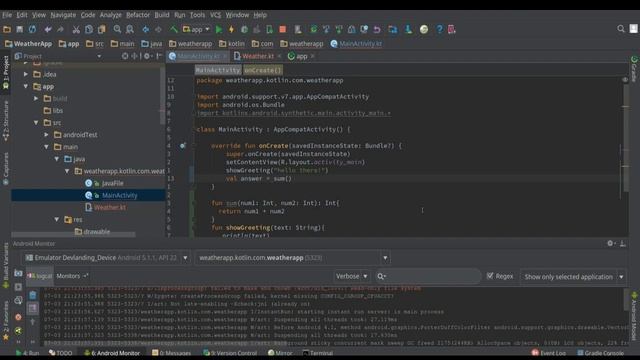The width and height of the screenshot is (640, 360).
Task: Click the Find magnifier toolbar icon
Action: pyautogui.click(x=117, y=29)
